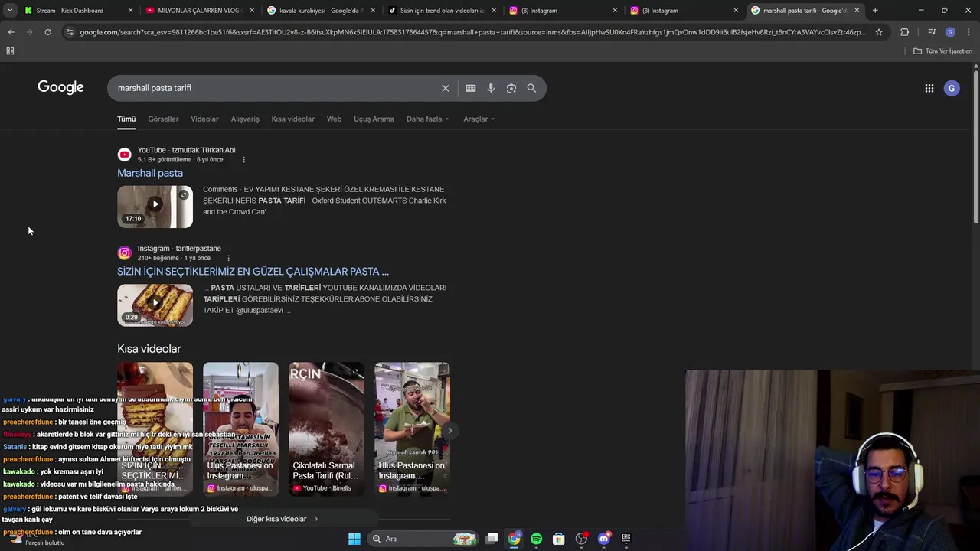980x551 pixels.
Task: Switch to the Görseller tab
Action: tap(163, 119)
